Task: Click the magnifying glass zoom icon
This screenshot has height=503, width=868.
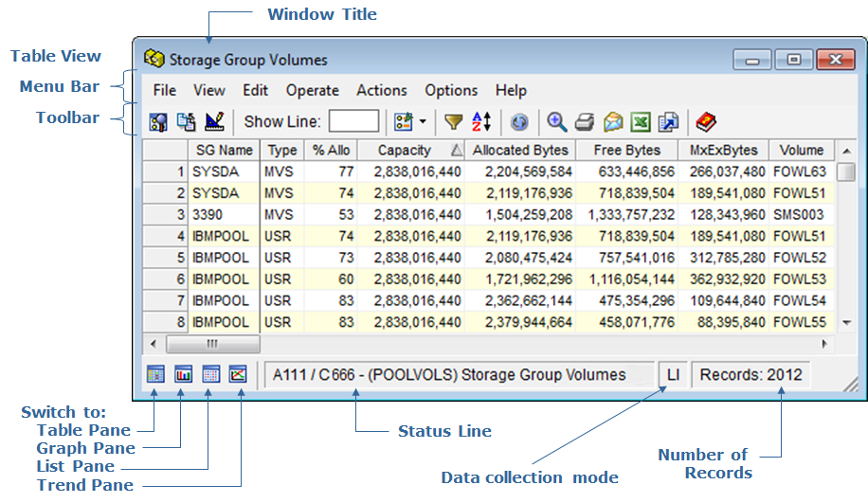Action: 557,121
